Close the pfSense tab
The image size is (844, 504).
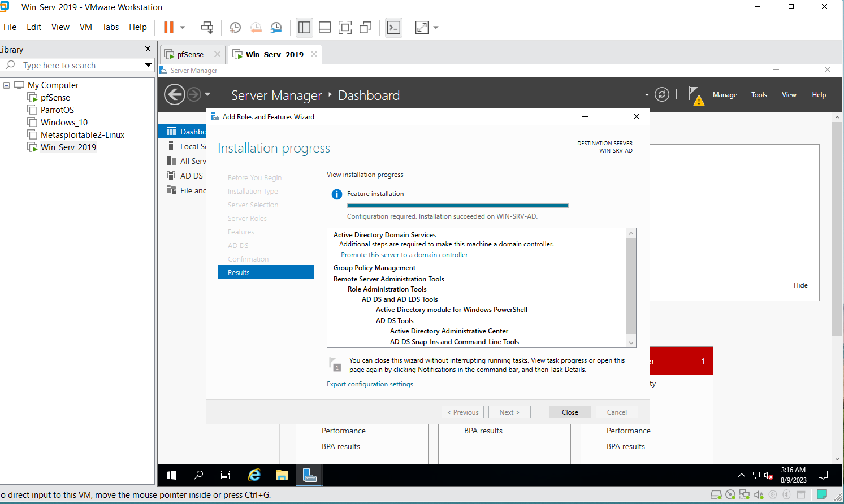coord(217,54)
